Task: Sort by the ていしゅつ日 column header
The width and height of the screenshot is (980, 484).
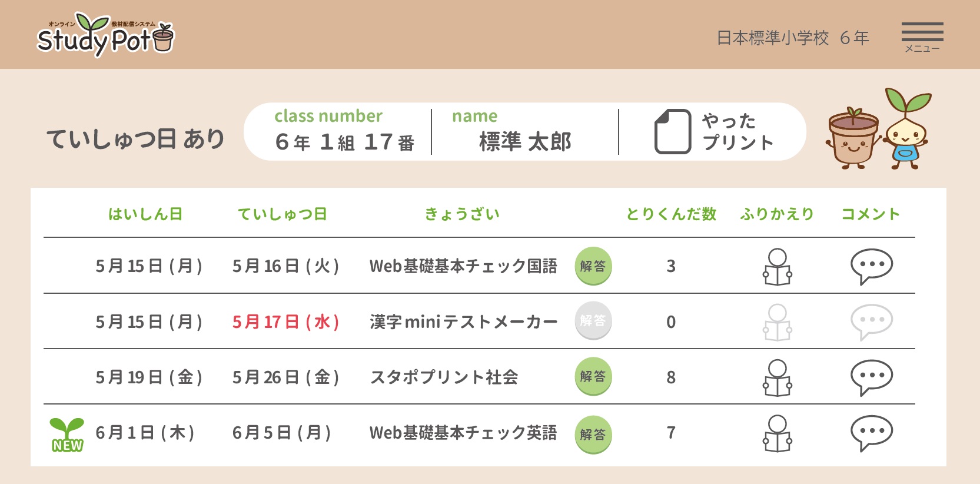Action: (x=283, y=214)
